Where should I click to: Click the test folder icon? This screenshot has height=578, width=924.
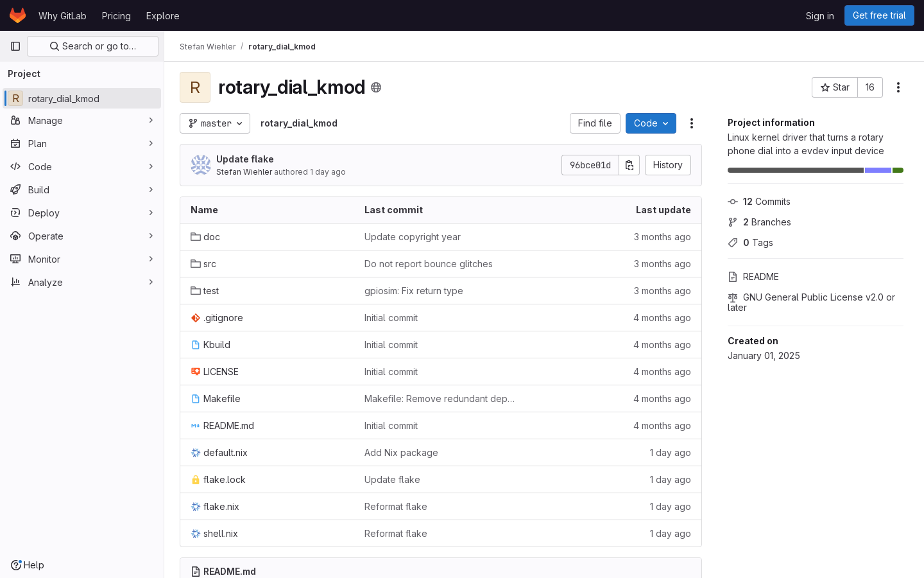(196, 291)
